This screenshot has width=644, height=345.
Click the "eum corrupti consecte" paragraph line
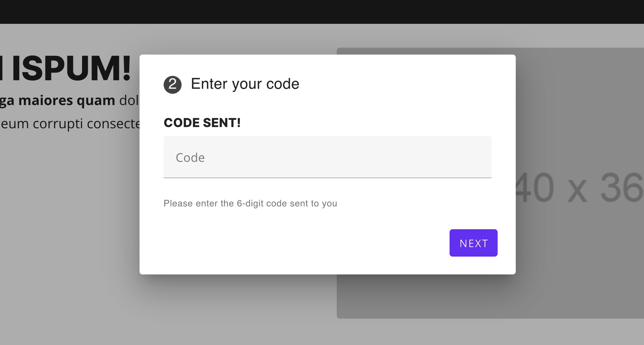(70, 124)
